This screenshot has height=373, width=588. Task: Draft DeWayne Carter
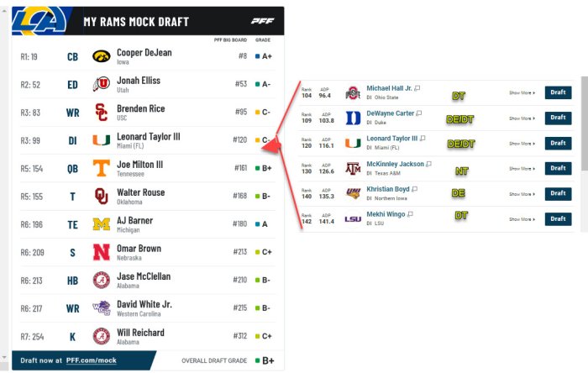(x=558, y=118)
